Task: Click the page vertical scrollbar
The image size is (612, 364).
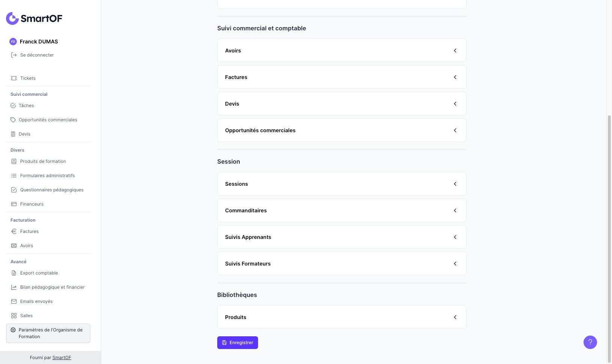Action: click(609, 225)
